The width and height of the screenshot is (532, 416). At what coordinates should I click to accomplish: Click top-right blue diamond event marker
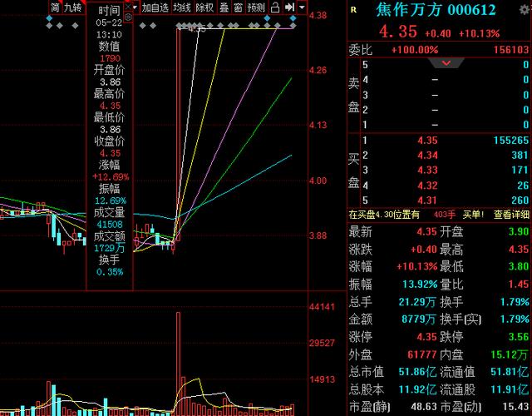[x=293, y=18]
